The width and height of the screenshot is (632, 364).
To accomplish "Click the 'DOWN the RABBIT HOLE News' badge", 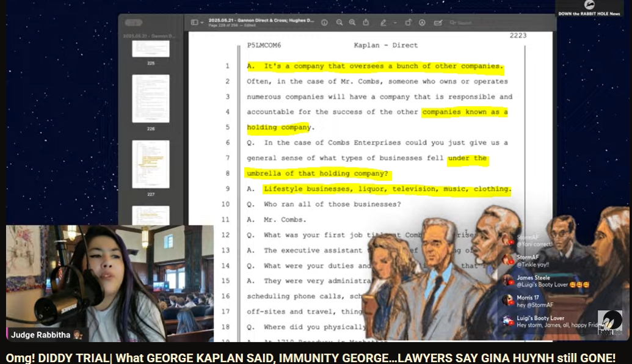I will (589, 9).
